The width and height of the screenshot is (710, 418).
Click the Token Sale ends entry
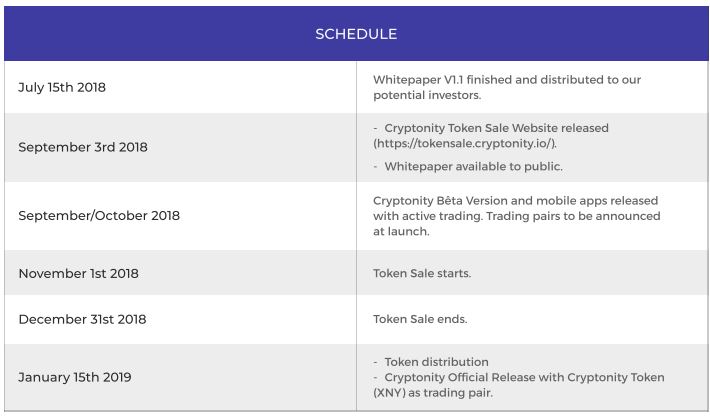tap(420, 319)
